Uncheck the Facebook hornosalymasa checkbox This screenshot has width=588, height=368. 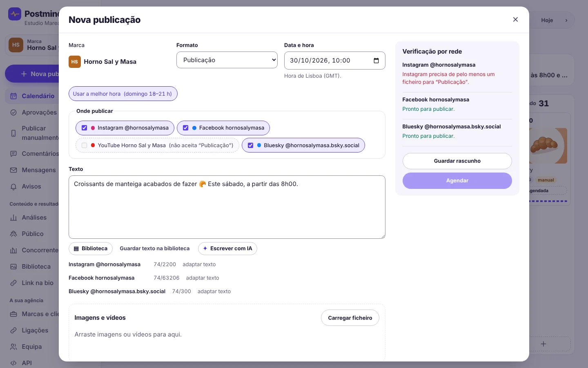[x=186, y=128]
